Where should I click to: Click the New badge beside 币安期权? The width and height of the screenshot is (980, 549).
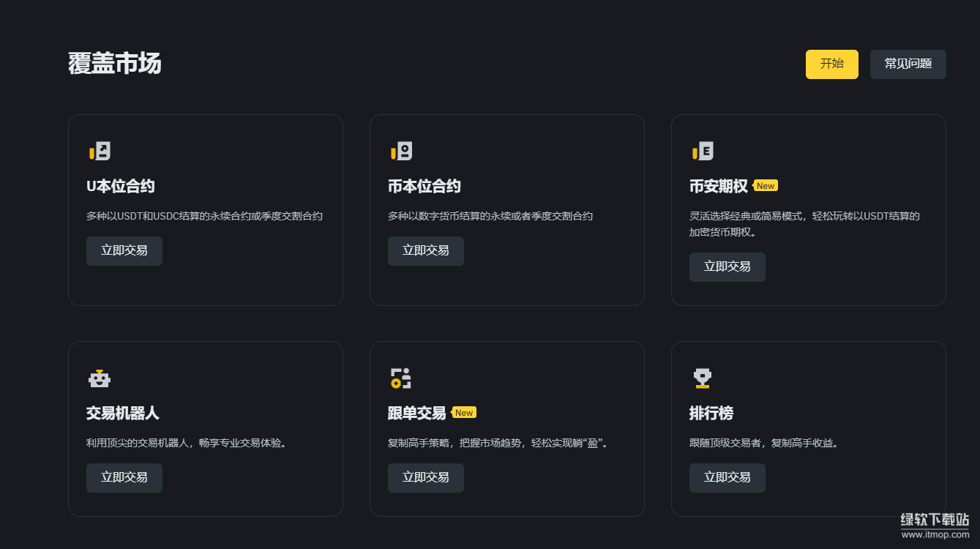[x=766, y=186]
